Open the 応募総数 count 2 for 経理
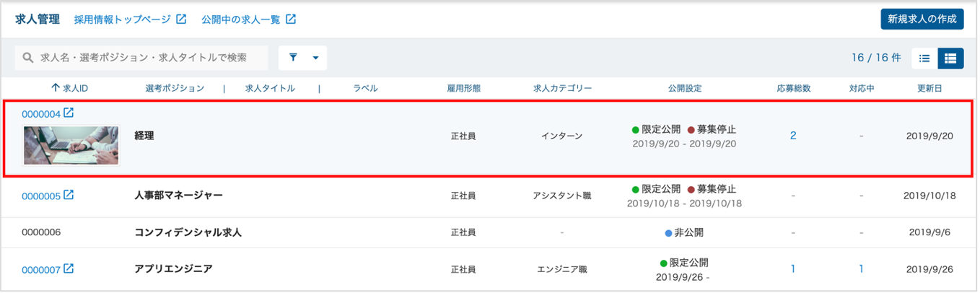The image size is (980, 293). (793, 135)
